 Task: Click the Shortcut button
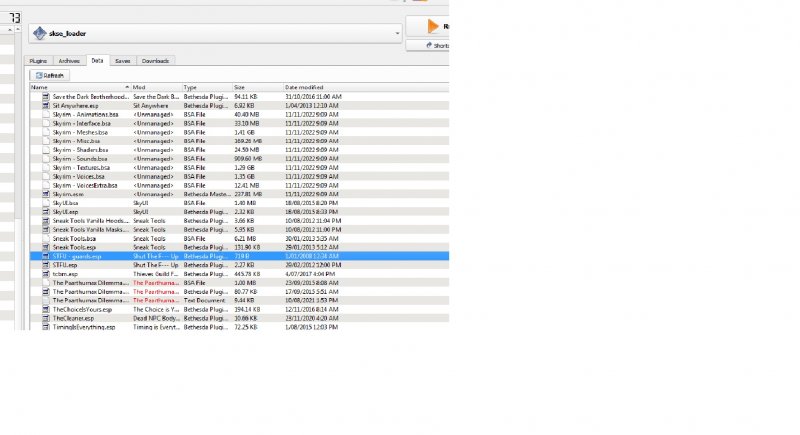click(x=428, y=45)
